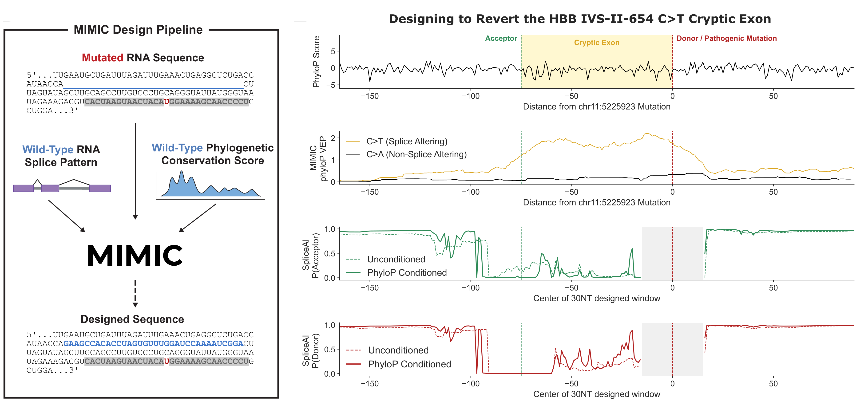
Task: Click the gray masked region in the acceptor plot
Action: coord(672,253)
